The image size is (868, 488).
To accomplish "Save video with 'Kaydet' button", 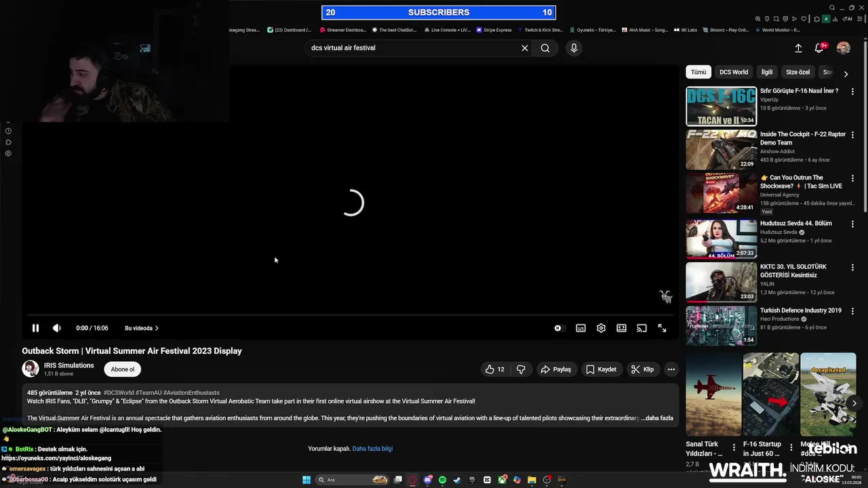I will [x=601, y=369].
